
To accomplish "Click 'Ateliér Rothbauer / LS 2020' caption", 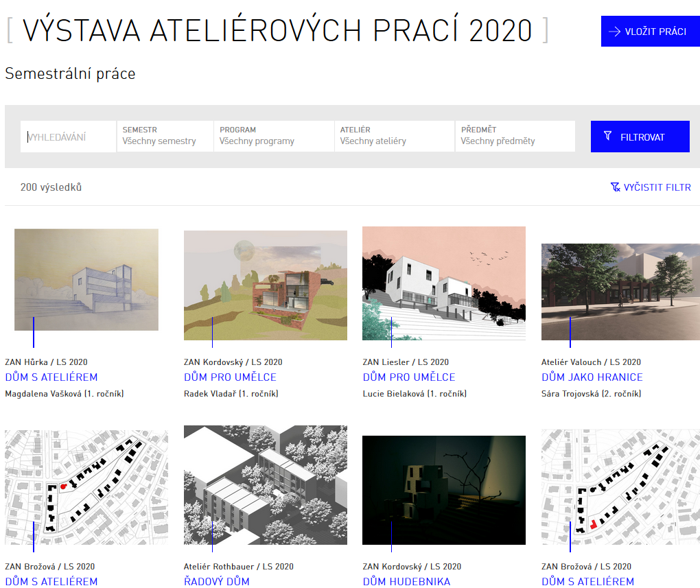I will (239, 567).
